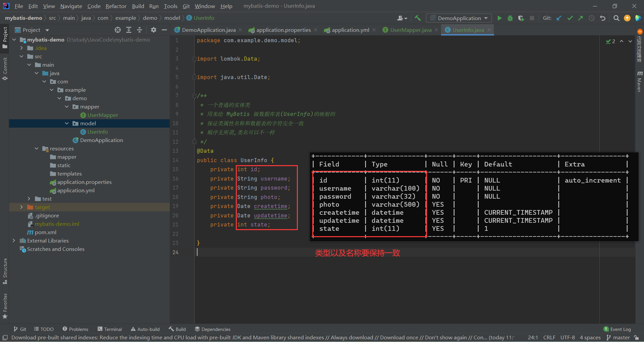Toggle tool window bars bottom-left icon

[5, 338]
